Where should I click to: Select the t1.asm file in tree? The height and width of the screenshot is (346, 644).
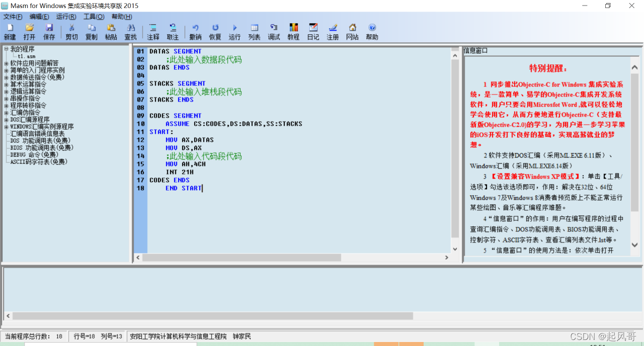pos(27,56)
